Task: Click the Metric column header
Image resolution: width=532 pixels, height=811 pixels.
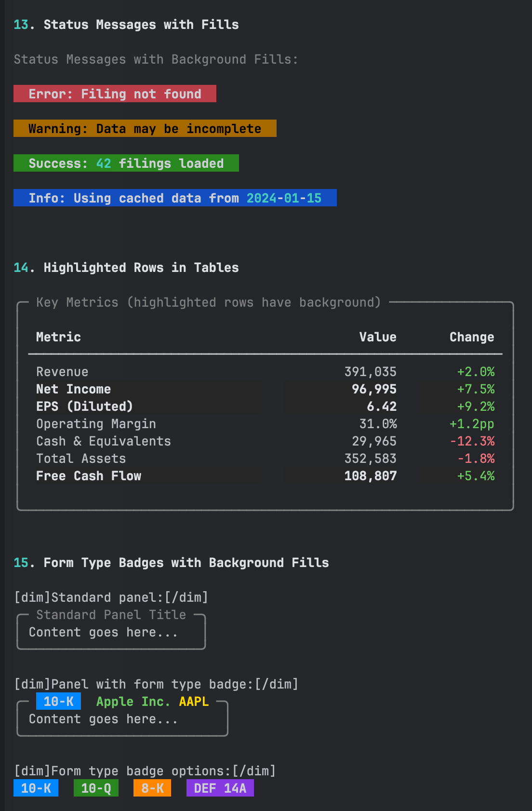Action: coord(58,337)
